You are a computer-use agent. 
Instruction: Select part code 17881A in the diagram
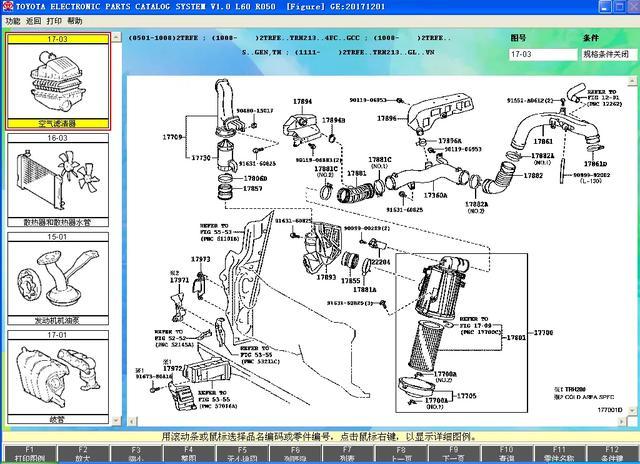pyautogui.click(x=365, y=289)
